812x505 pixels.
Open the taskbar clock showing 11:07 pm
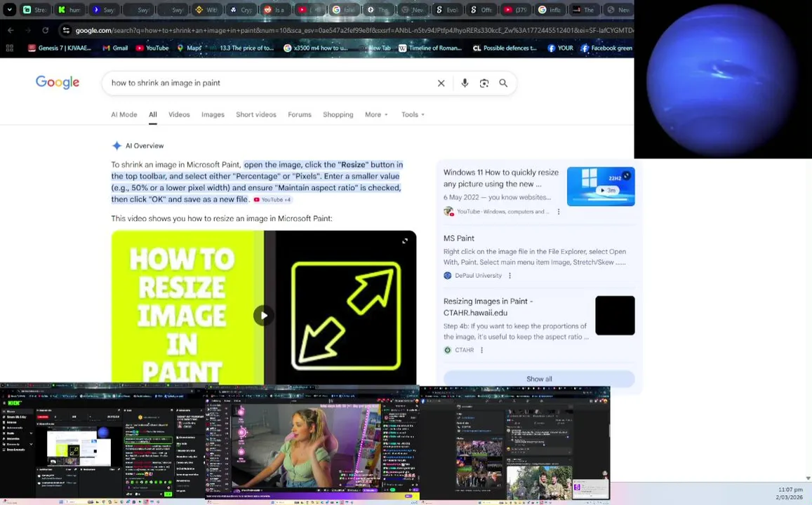coord(790,493)
